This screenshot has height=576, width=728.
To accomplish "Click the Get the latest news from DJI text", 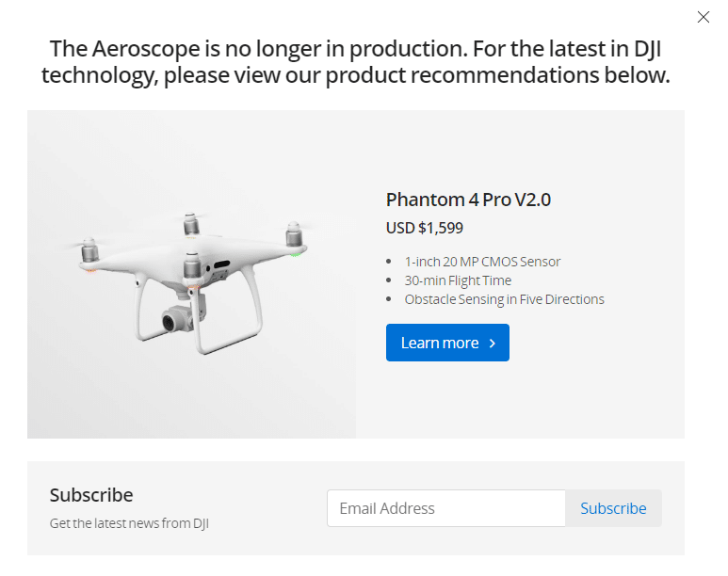I will (129, 523).
